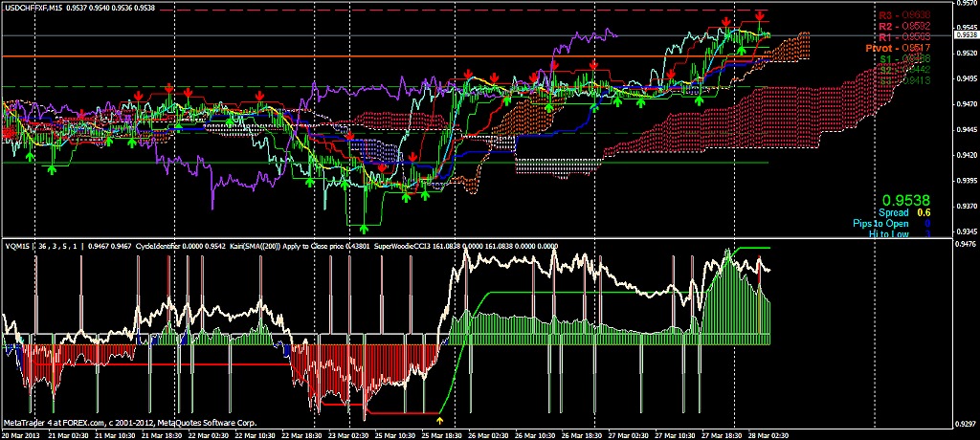Click the Hi to Low label
Image resolution: width=980 pixels, height=440 pixels.
(887, 233)
